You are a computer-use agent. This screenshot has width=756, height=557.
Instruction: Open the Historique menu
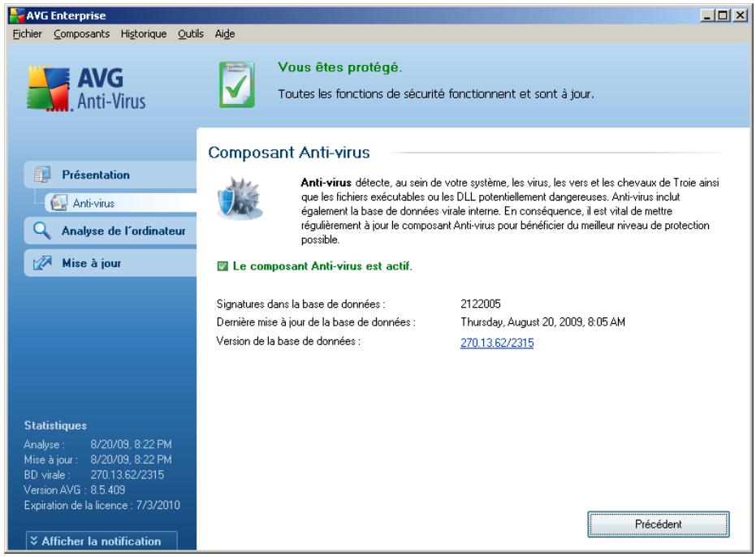pos(143,34)
